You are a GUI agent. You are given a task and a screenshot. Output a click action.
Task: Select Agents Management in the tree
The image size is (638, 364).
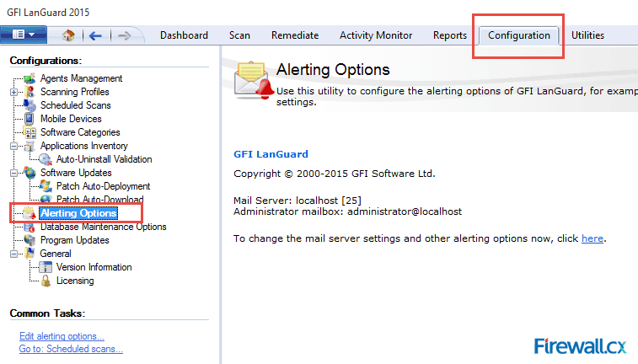(x=82, y=78)
